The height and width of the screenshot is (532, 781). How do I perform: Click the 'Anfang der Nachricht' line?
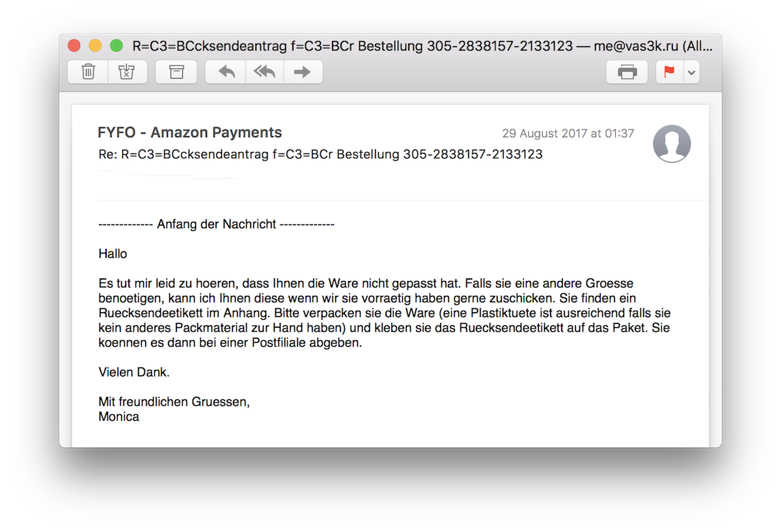point(216,224)
